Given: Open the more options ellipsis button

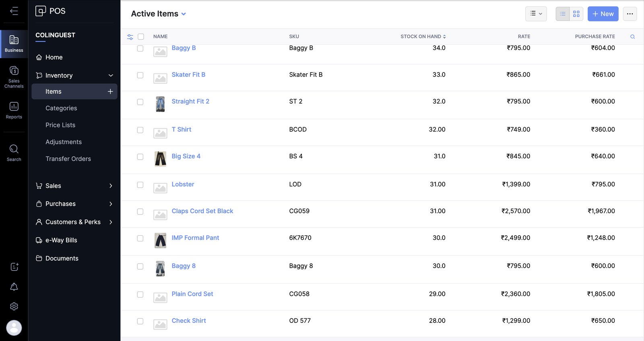Looking at the screenshot, I should click(x=630, y=14).
